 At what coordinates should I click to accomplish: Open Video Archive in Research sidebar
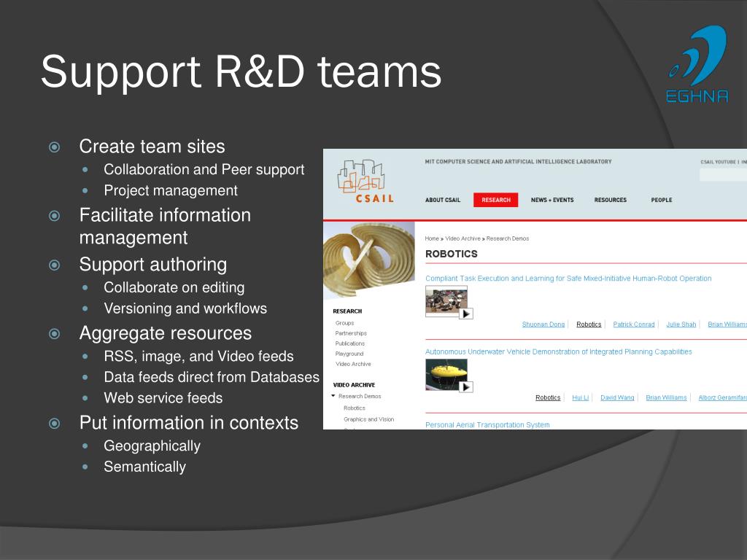click(x=353, y=364)
